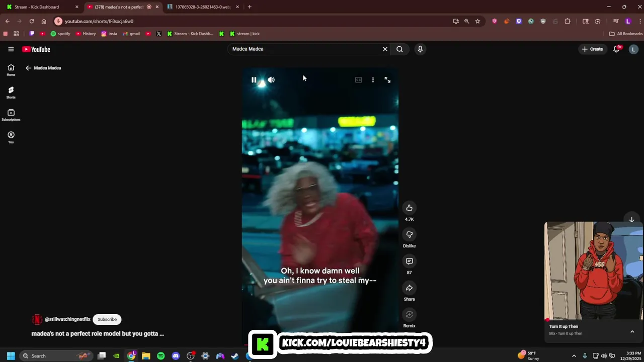This screenshot has width=644, height=362.
Task: Open a new browser tab
Action: [x=250, y=7]
